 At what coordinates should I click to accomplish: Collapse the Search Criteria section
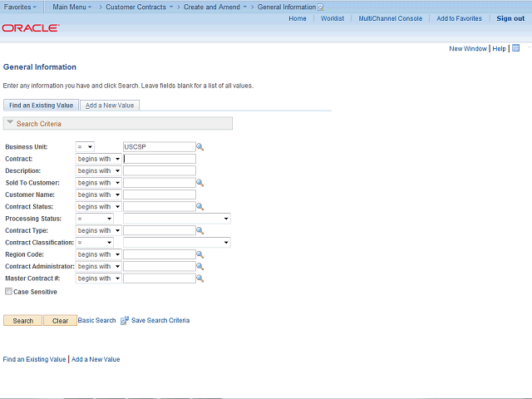(x=10, y=122)
